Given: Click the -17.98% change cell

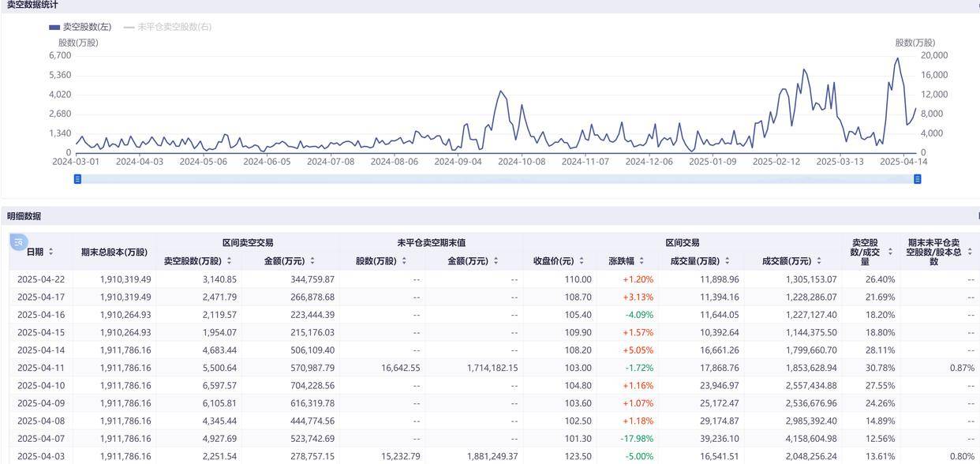Looking at the screenshot, I should [638, 439].
